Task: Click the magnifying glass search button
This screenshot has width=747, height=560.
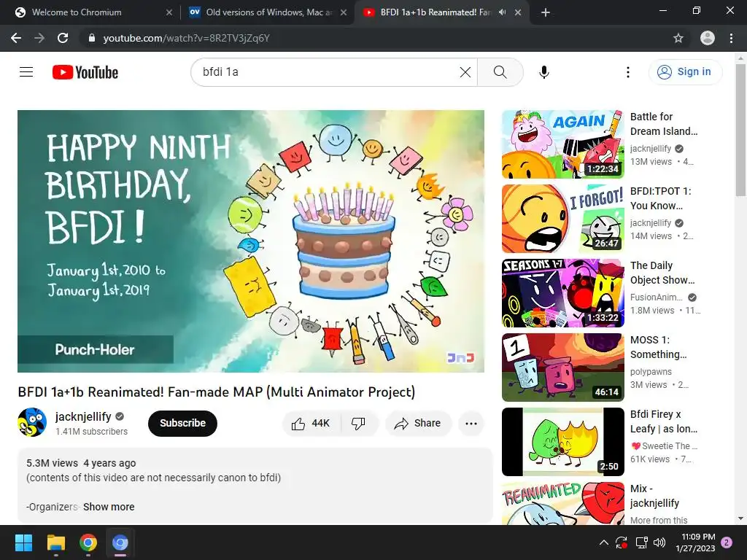Action: point(500,72)
